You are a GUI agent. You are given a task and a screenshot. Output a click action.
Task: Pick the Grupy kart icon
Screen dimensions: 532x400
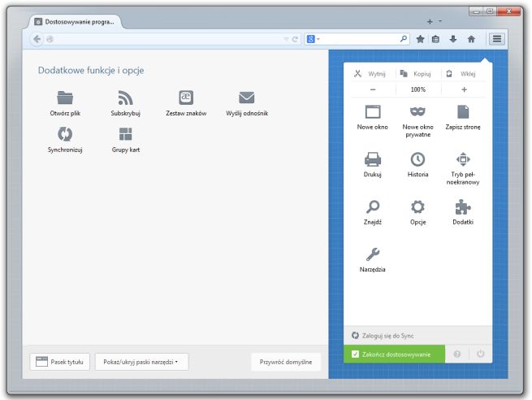tap(126, 134)
